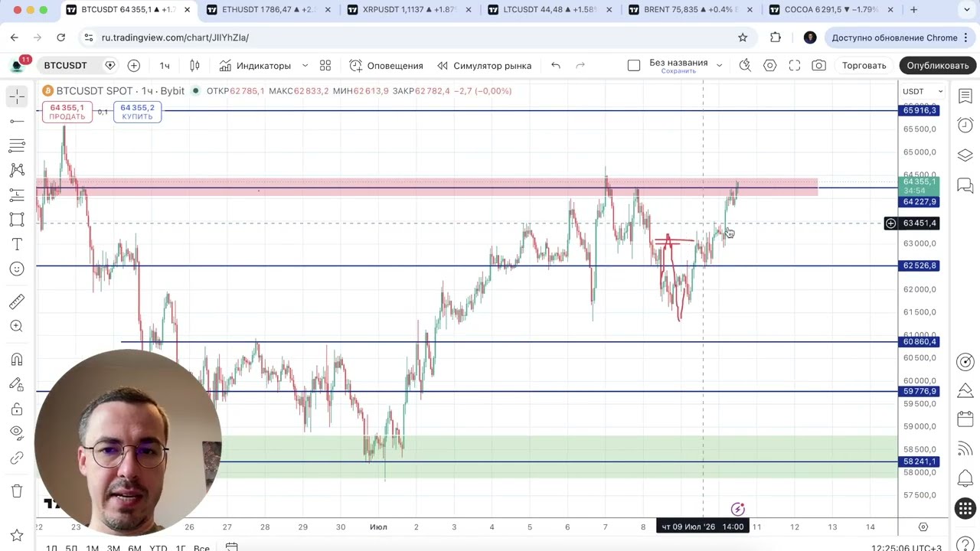Open chart settings hexagon icon
The image size is (980, 551).
(770, 65)
